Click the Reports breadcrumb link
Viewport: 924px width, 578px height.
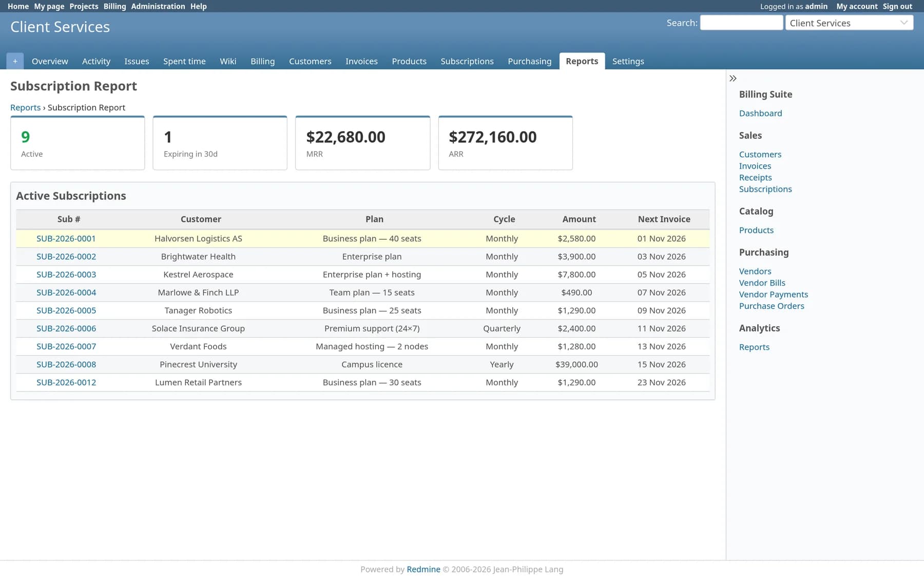pyautogui.click(x=25, y=107)
